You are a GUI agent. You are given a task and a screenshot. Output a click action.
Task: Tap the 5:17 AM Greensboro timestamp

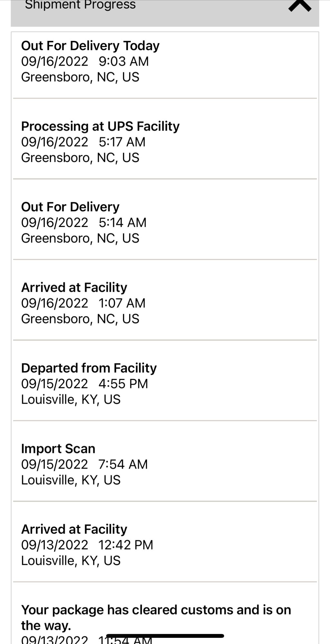[122, 142]
